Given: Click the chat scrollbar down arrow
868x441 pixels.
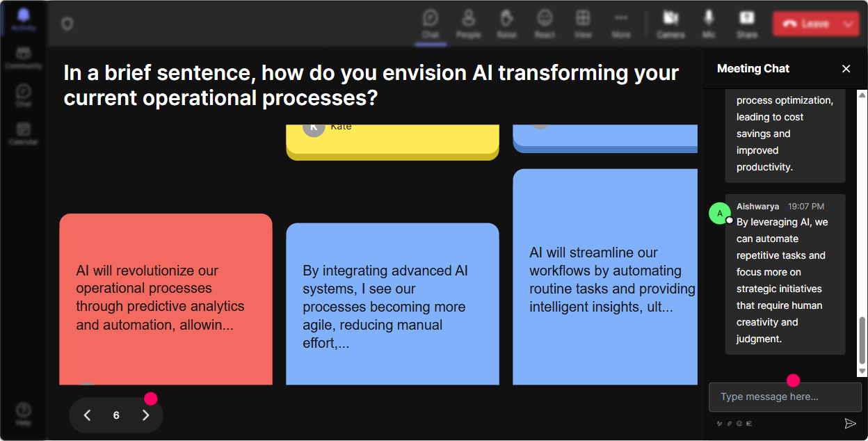Looking at the screenshot, I should (x=862, y=371).
